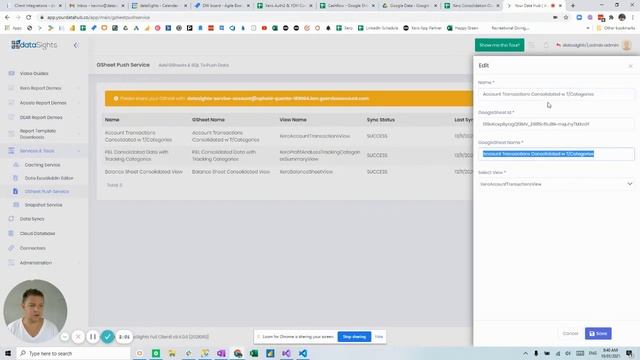Open OneNote from the taskbar
This screenshot has height=360, width=640.
click(221, 353)
